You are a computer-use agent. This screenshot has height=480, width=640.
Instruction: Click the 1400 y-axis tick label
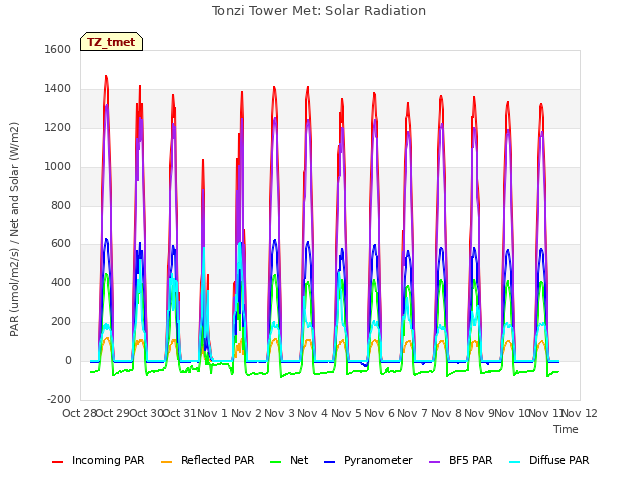[x=58, y=89]
